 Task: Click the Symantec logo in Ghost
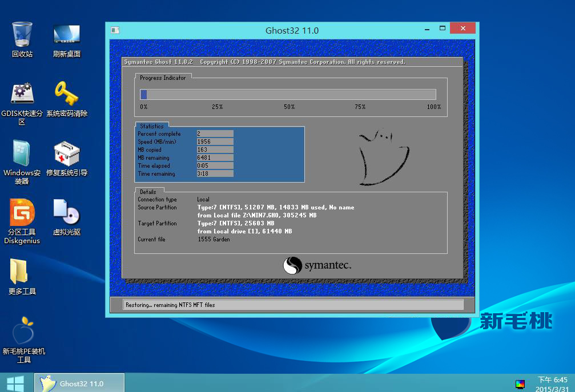[317, 265]
